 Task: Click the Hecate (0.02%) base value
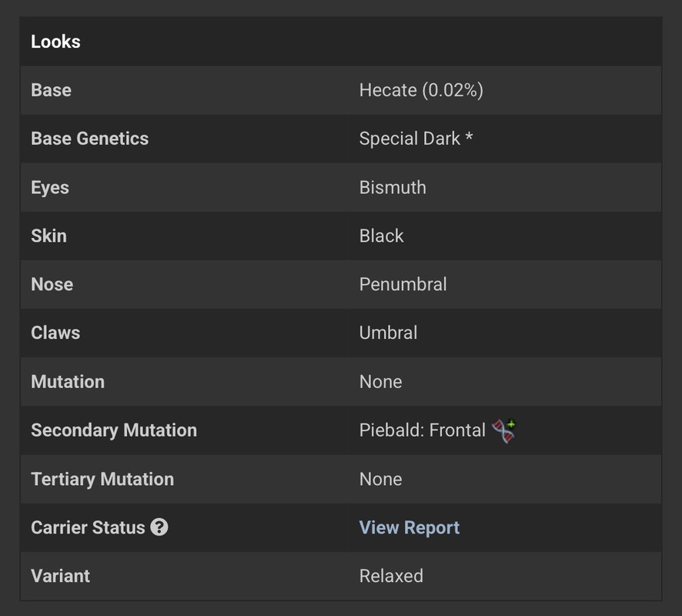coord(421,90)
